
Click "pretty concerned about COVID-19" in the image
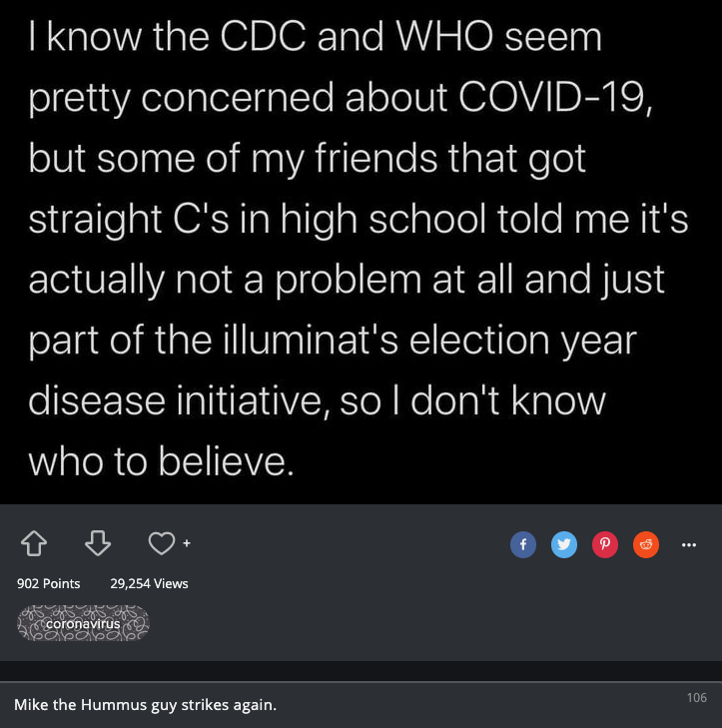[x=340, y=98]
